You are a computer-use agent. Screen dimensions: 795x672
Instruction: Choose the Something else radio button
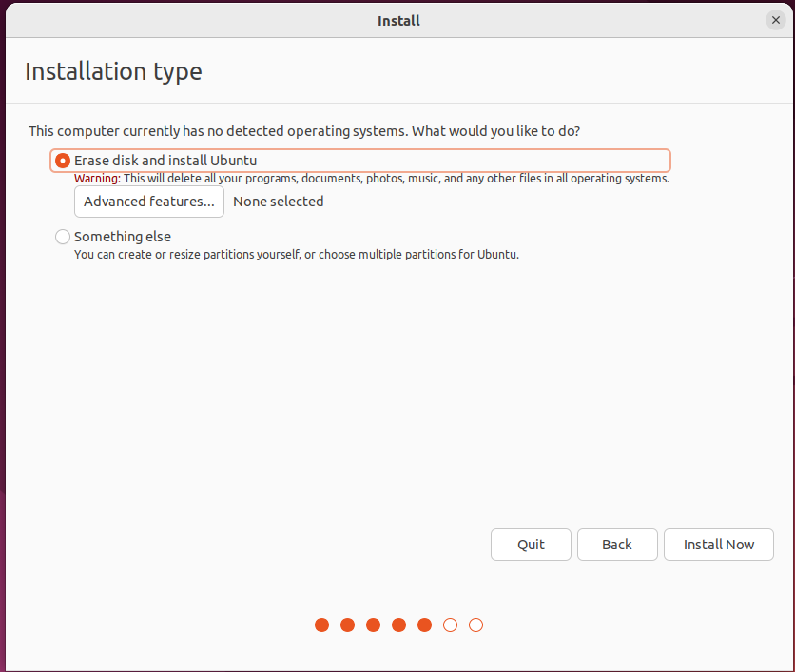63,237
